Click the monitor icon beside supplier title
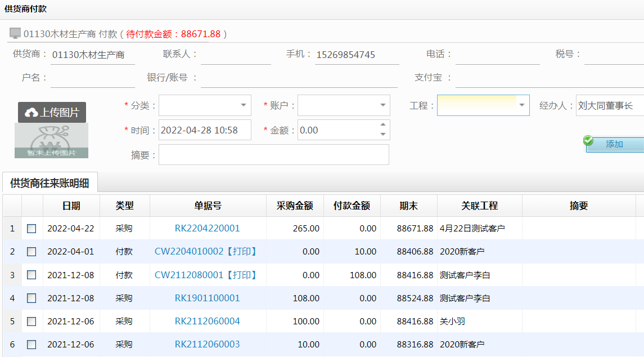 (15, 34)
